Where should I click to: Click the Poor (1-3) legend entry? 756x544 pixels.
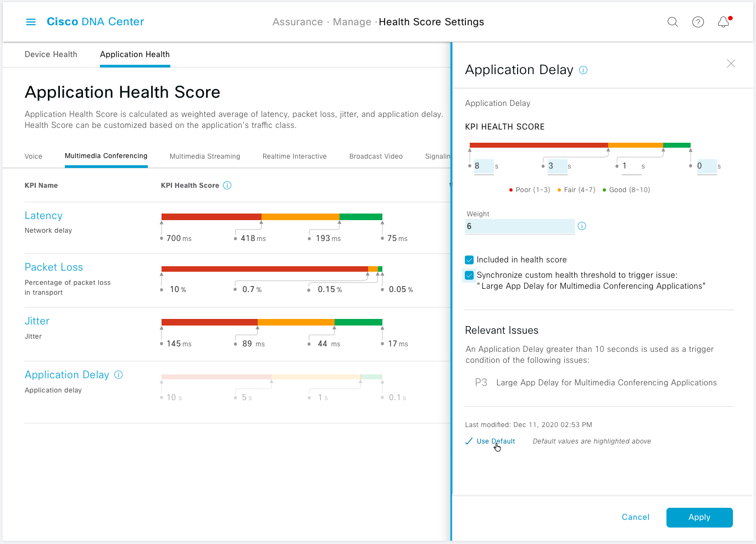pos(530,190)
